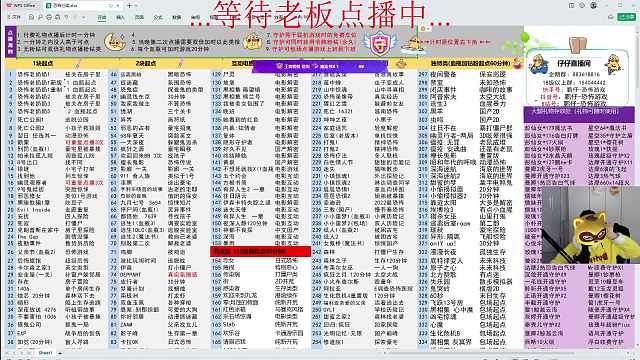Image resolution: width=640 pixels, height=360 pixels.
Task: Click the cloud sync icon beside share
Action: pos(611,17)
